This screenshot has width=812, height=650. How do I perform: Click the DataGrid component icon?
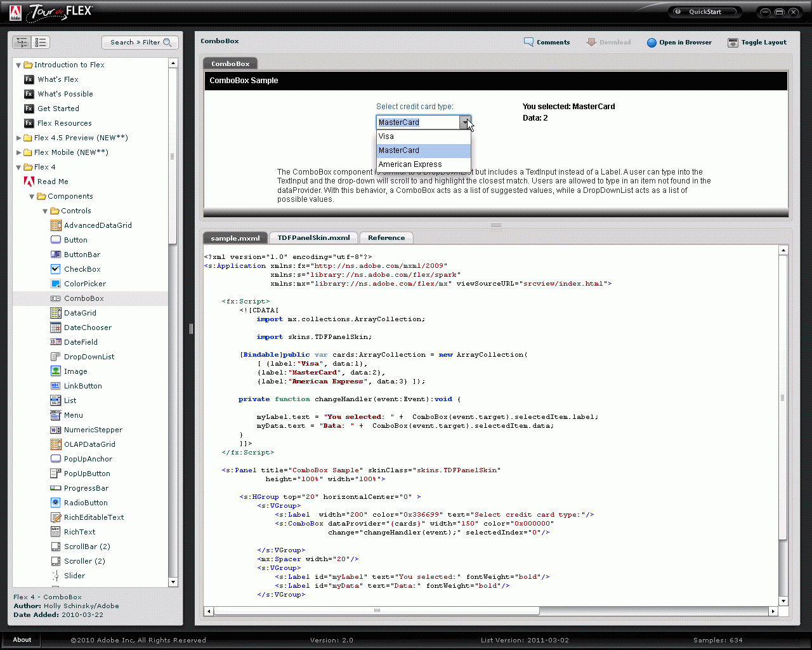pos(56,313)
